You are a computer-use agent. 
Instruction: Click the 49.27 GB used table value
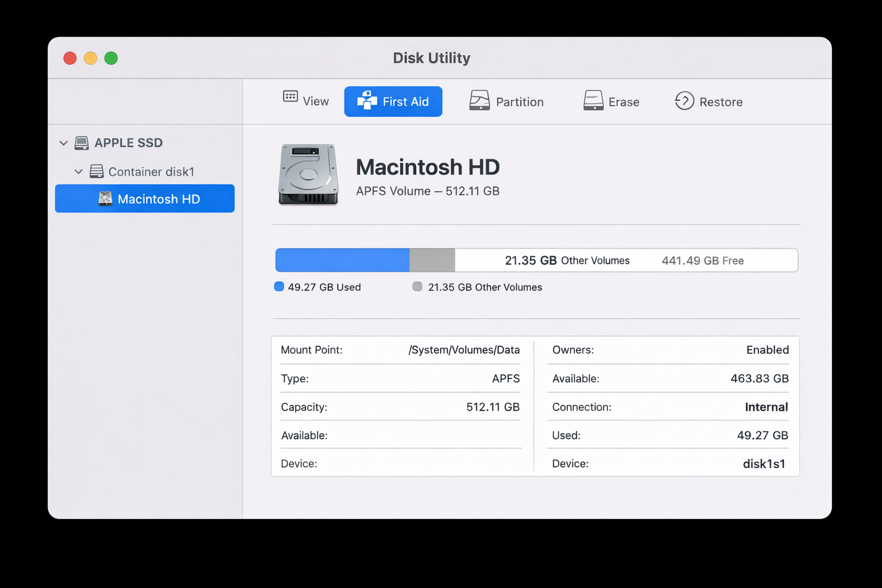tap(763, 435)
